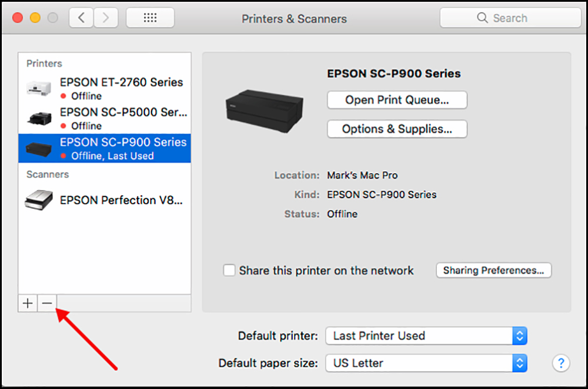Open help with the question mark
Viewport: 588px width, 389px height.
coord(561,363)
